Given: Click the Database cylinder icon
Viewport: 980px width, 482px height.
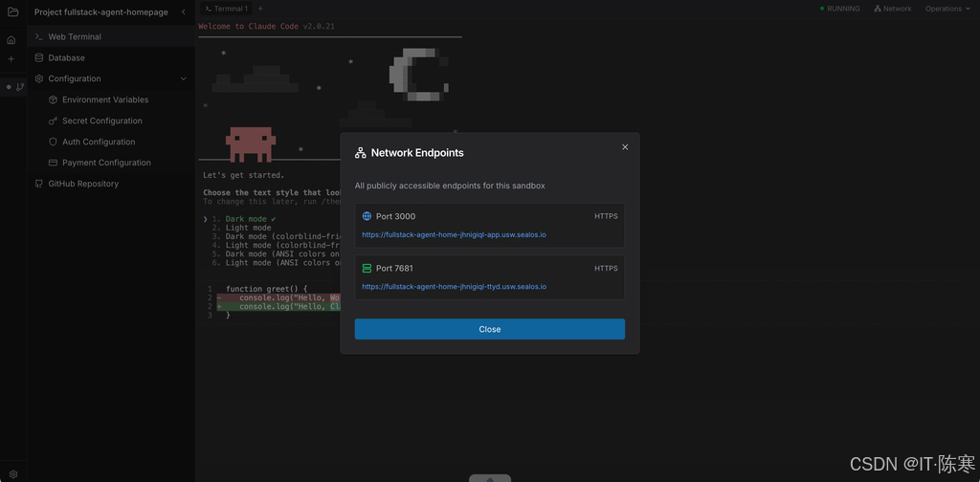Looking at the screenshot, I should pyautogui.click(x=38, y=58).
